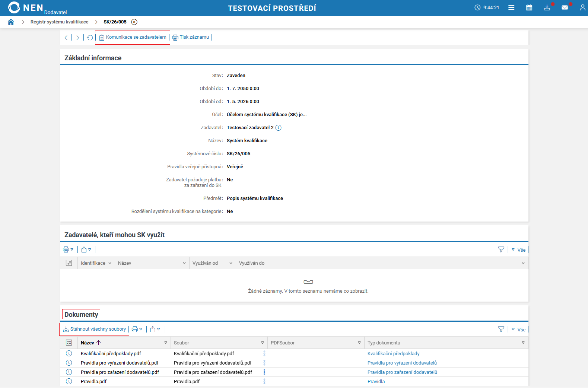Viewport: 588px width, 388px height.
Task: Open file menu dots for Pravidla pro vyřazení dodavatelů.pdf
Action: click(x=264, y=363)
